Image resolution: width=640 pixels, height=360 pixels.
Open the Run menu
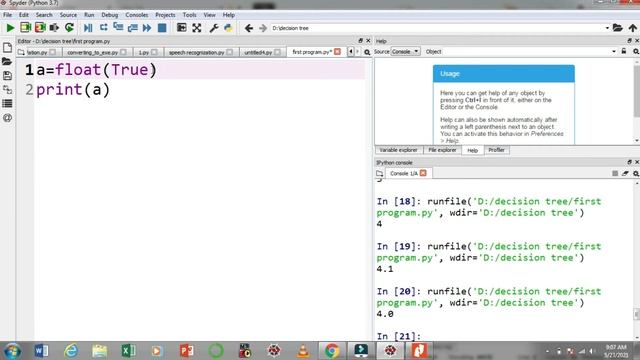89,15
